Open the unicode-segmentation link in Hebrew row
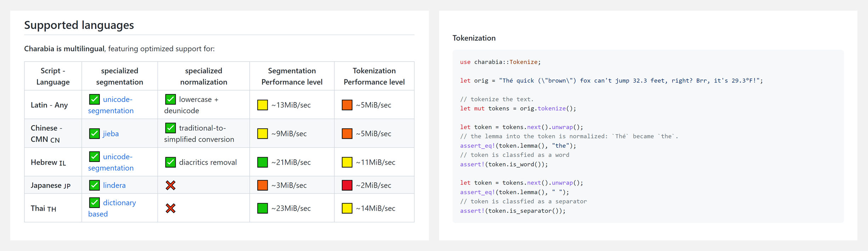The image size is (868, 251). (111, 162)
